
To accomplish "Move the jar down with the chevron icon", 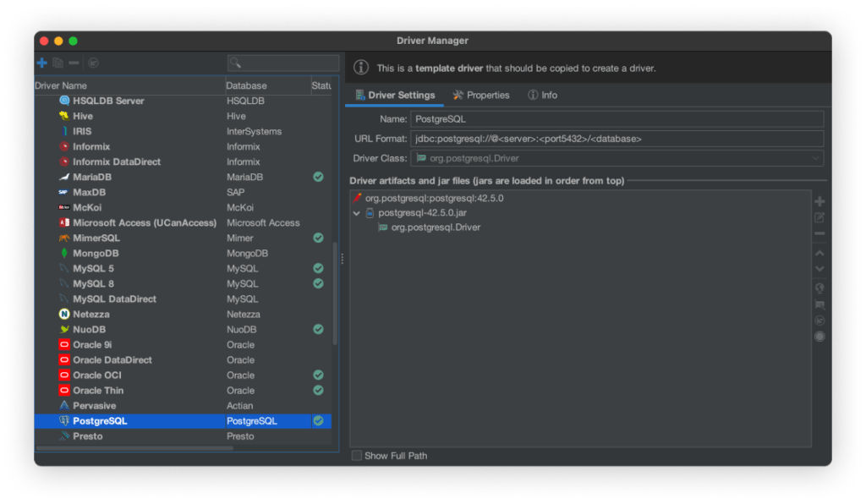I will coord(819,269).
